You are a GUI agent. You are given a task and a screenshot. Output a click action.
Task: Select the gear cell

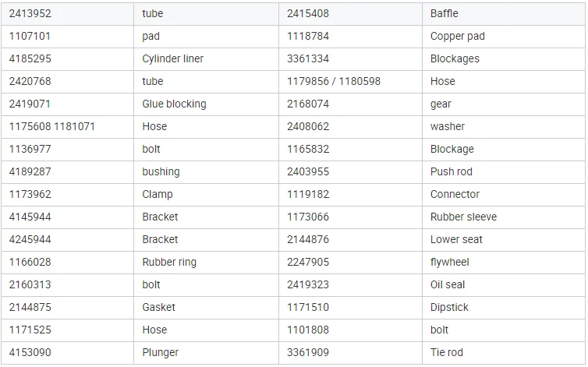(441, 104)
